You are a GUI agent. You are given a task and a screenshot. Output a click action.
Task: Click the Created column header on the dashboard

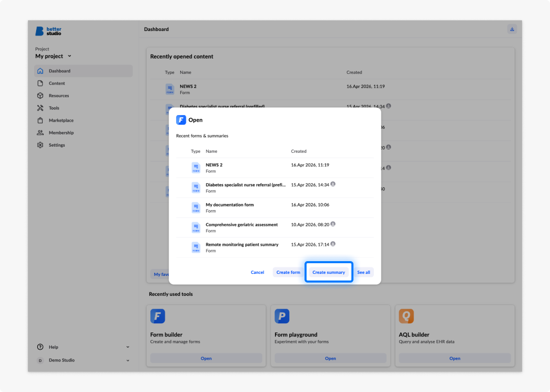point(354,72)
